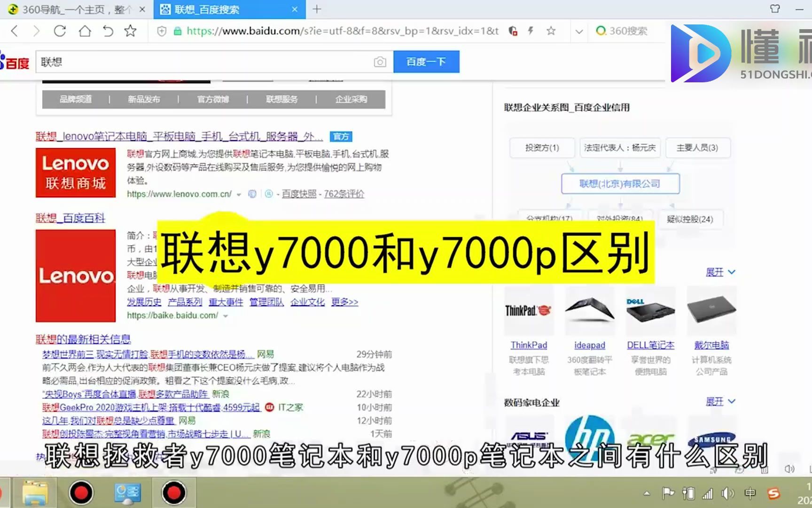Click the volume speaker tray icon
The height and width of the screenshot is (508, 812).
click(727, 493)
